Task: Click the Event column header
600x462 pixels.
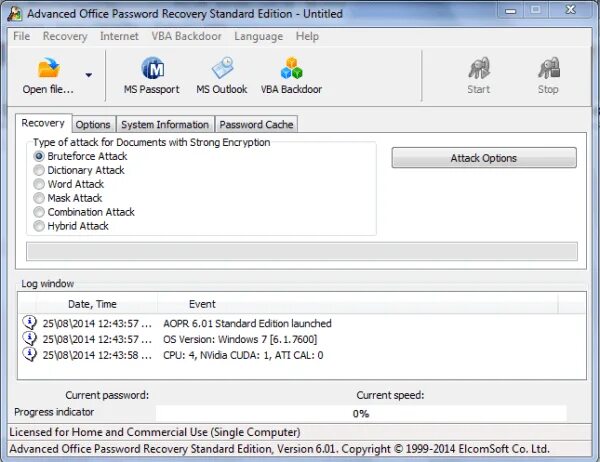Action: point(202,304)
